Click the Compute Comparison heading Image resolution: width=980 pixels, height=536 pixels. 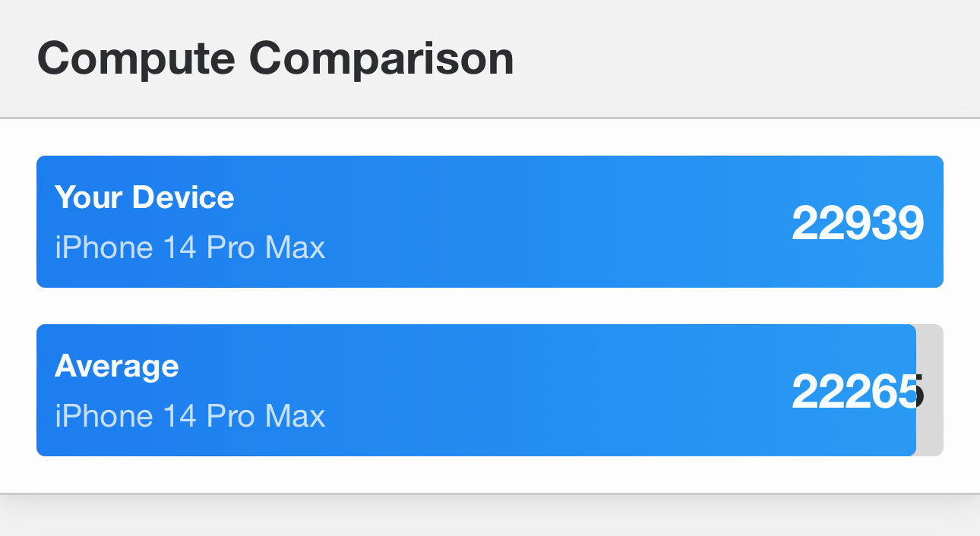point(275,59)
